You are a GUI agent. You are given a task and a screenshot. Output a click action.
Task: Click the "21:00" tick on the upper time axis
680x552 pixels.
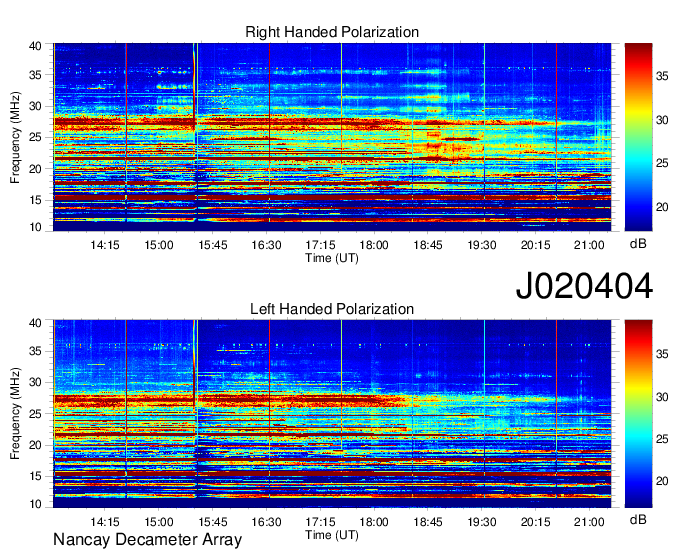[589, 245]
